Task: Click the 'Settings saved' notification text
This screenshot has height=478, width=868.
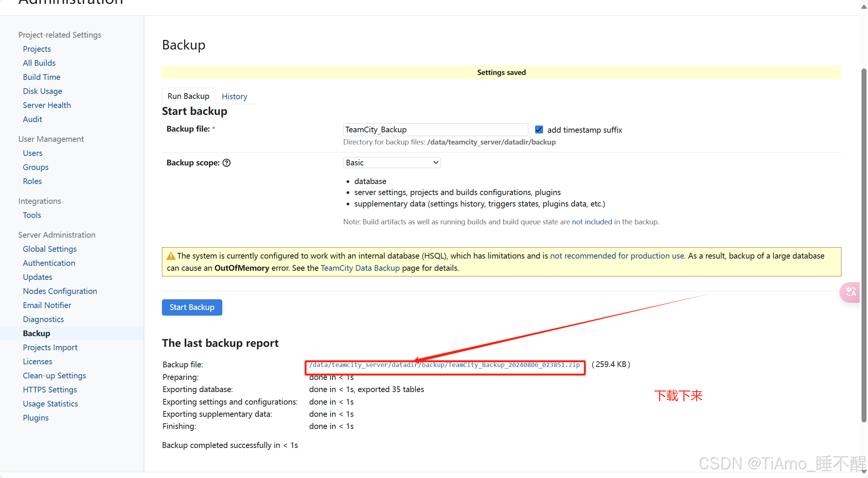Action: 502,73
